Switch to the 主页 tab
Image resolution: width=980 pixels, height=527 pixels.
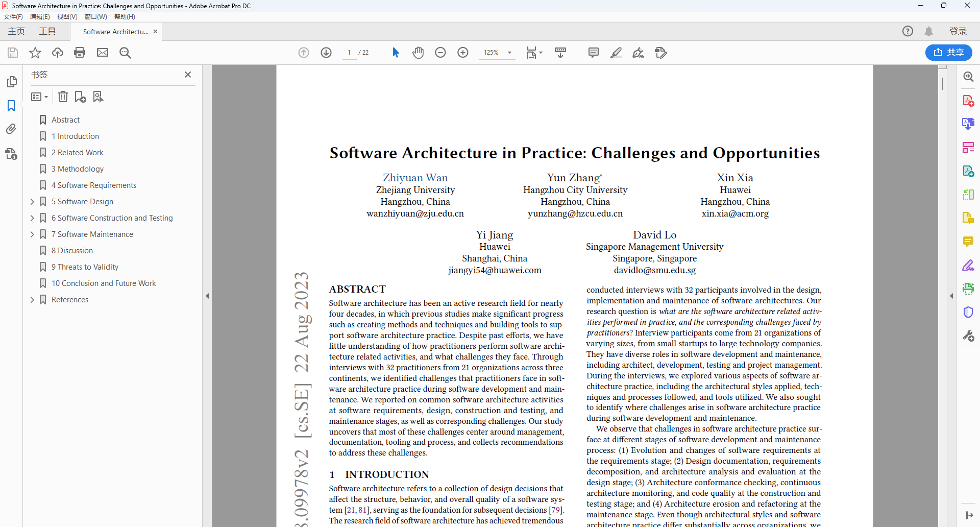click(x=16, y=32)
